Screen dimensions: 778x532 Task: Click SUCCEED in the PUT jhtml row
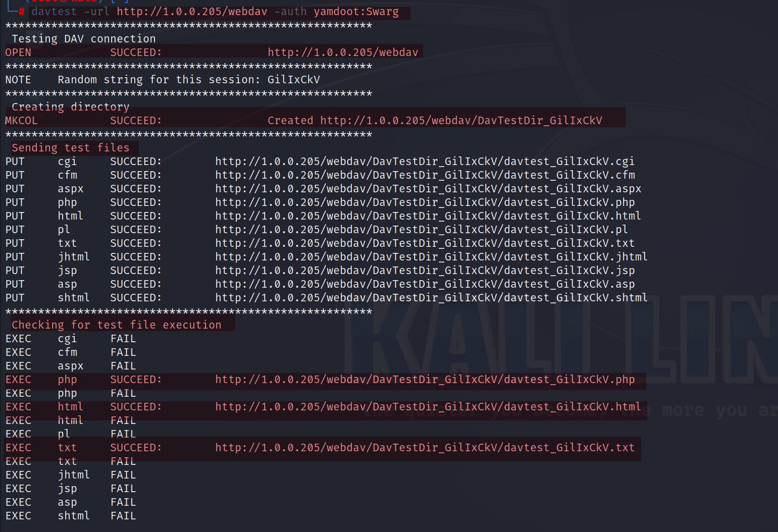pos(136,257)
